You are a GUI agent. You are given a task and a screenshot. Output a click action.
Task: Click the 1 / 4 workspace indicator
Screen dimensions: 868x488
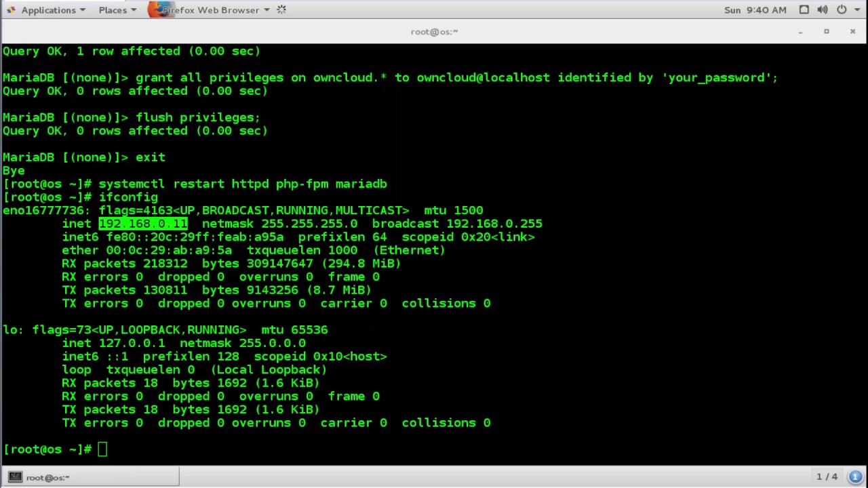pos(827,477)
